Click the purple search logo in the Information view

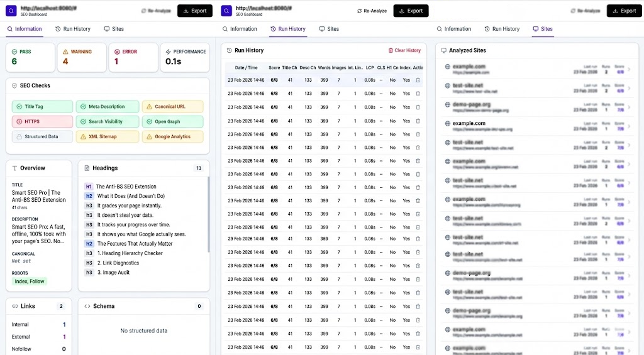click(11, 11)
